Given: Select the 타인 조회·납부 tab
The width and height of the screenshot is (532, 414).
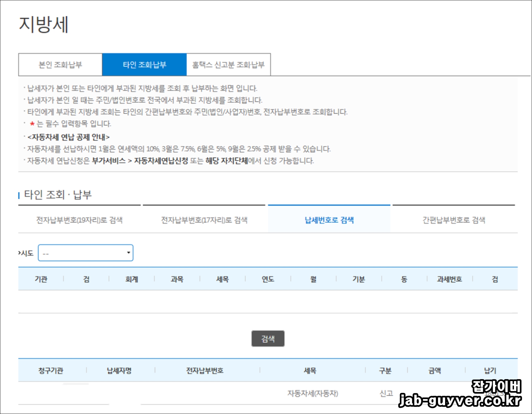Looking at the screenshot, I should [143, 64].
